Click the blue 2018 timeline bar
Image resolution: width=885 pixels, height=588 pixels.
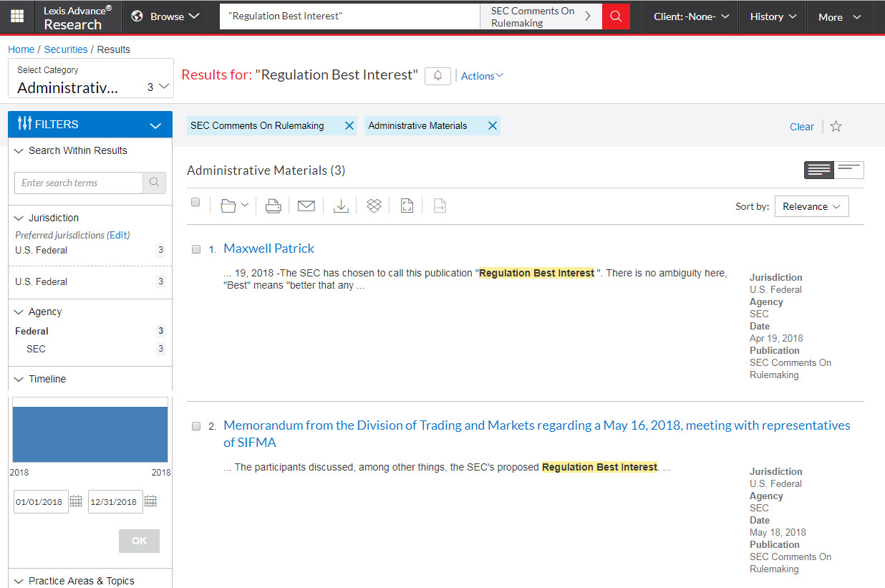coord(90,435)
